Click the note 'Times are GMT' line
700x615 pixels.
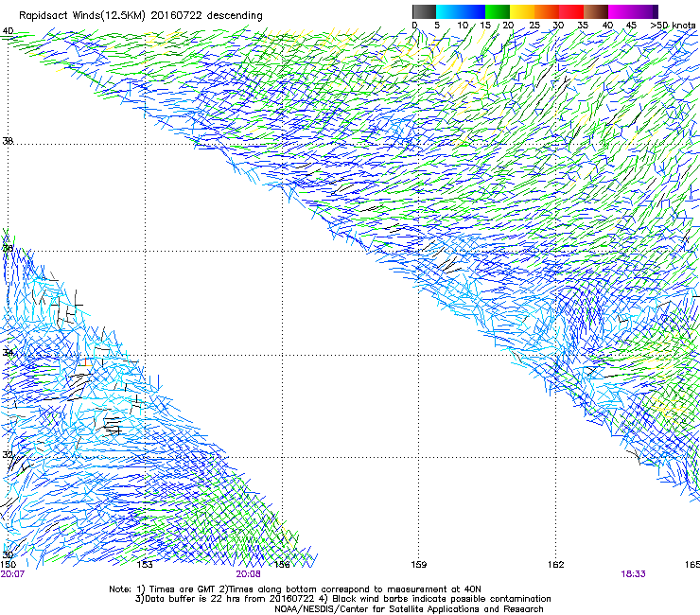tap(295, 589)
